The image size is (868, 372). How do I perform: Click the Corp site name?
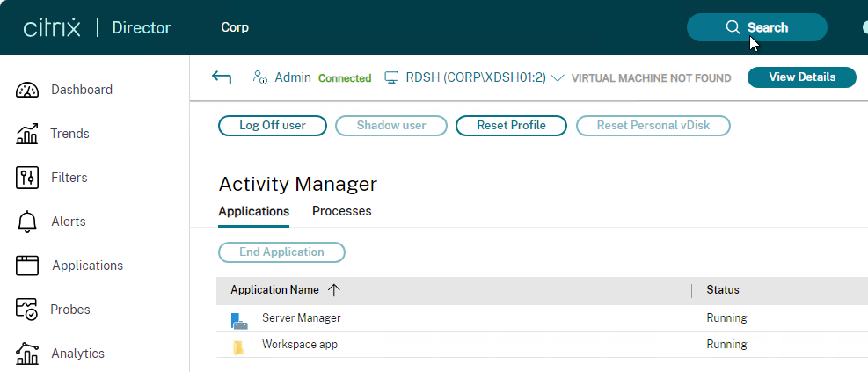point(235,27)
